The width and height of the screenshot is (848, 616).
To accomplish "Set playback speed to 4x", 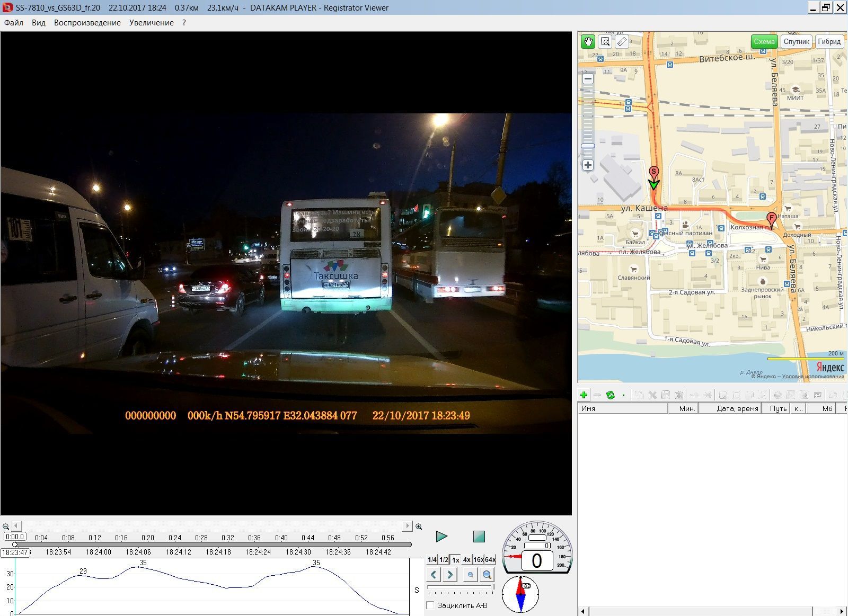I will [466, 560].
